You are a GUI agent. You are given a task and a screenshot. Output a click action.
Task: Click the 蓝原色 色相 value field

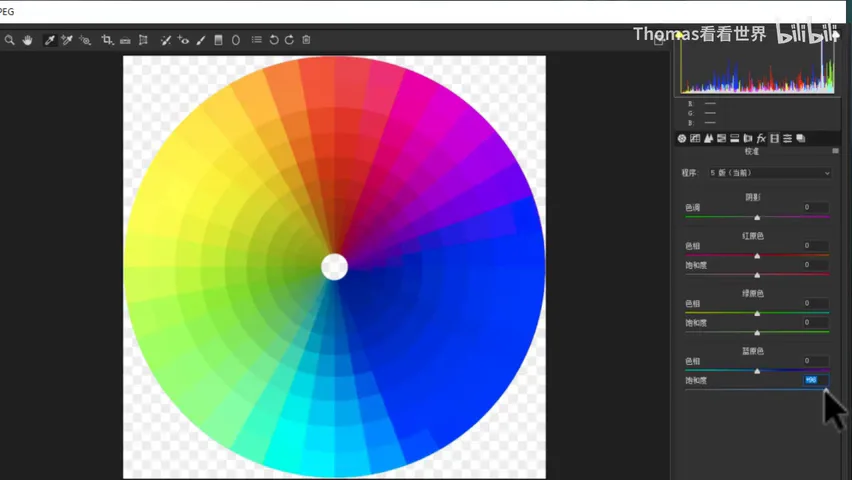(x=816, y=361)
